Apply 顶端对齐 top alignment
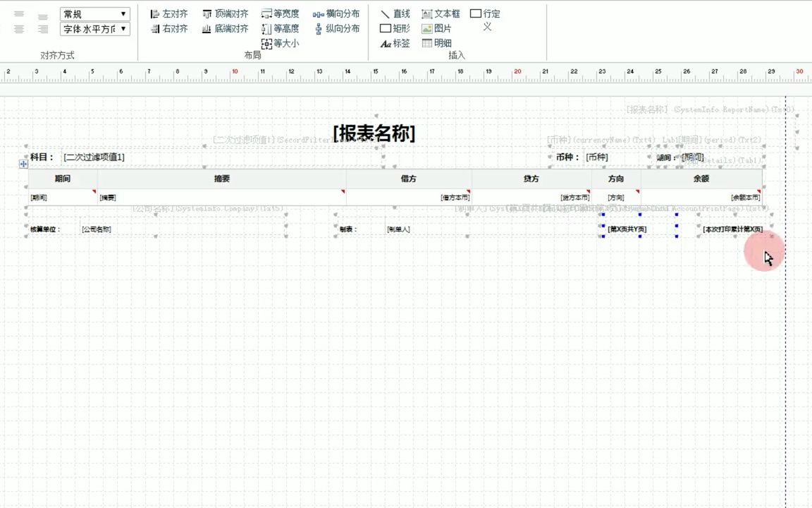The height and width of the screenshot is (508, 812). [x=225, y=13]
